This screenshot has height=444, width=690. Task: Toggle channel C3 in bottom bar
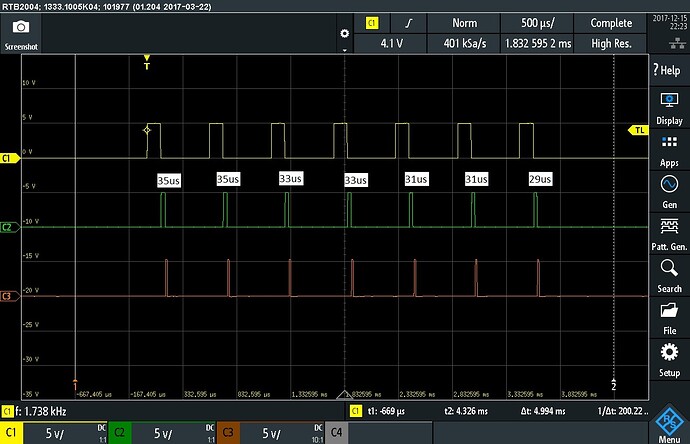(228, 433)
